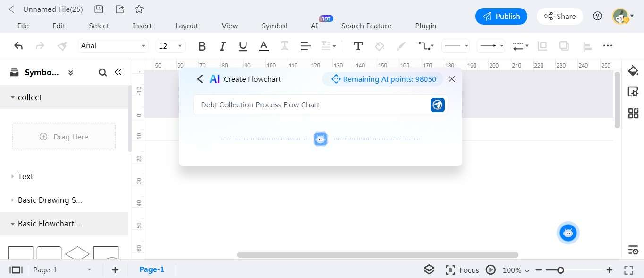
Task: Open the Symbol menu
Action: coord(274,26)
